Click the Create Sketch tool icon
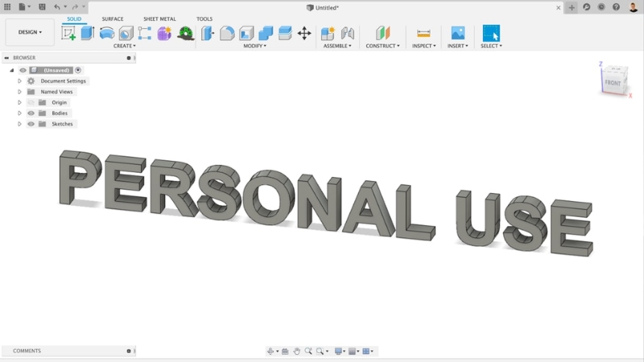The height and width of the screenshot is (362, 644). (x=68, y=33)
